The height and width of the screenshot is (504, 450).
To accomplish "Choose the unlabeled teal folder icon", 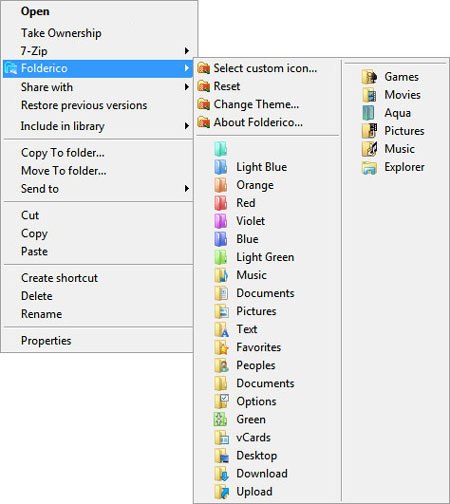I will coord(221,149).
